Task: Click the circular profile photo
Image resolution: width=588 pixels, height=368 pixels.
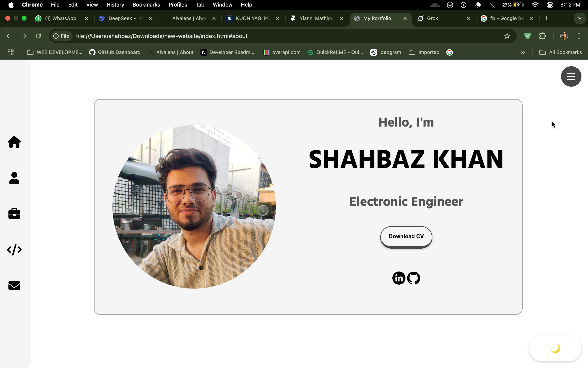Action: (194, 207)
